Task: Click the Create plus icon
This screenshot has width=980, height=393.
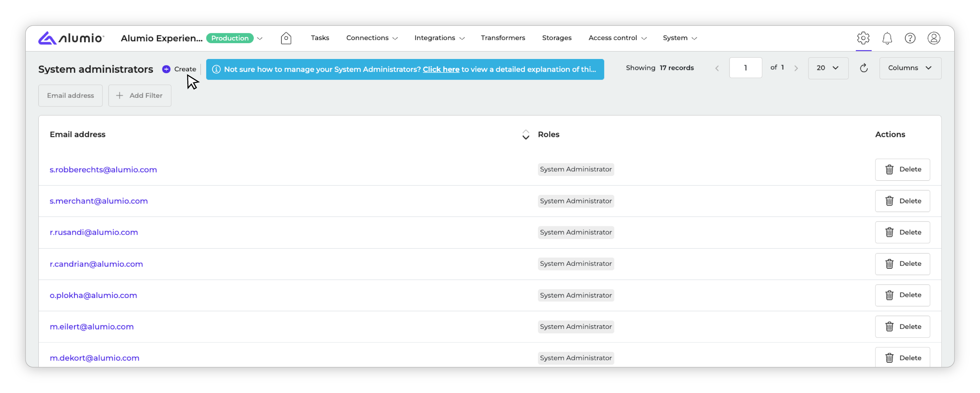Action: pyautogui.click(x=166, y=69)
